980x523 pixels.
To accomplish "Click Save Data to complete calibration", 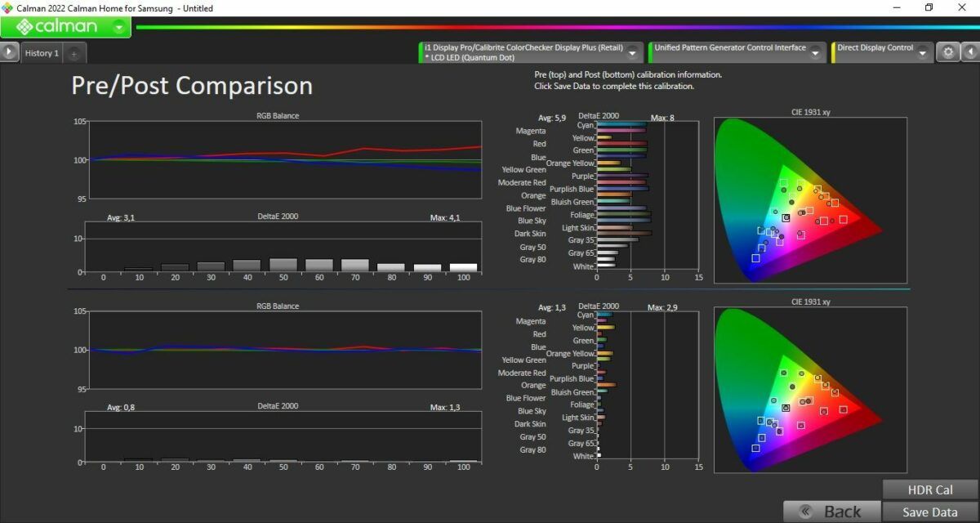I will click(x=930, y=512).
